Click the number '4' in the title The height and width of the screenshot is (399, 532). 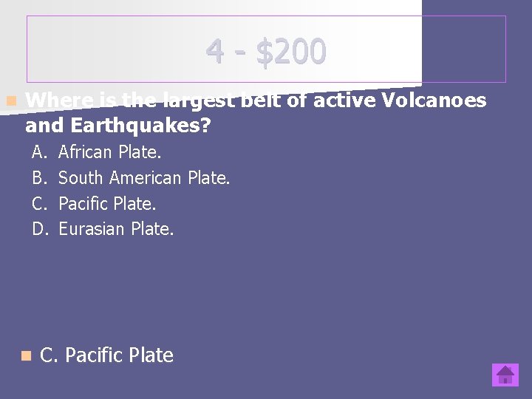[x=215, y=51]
